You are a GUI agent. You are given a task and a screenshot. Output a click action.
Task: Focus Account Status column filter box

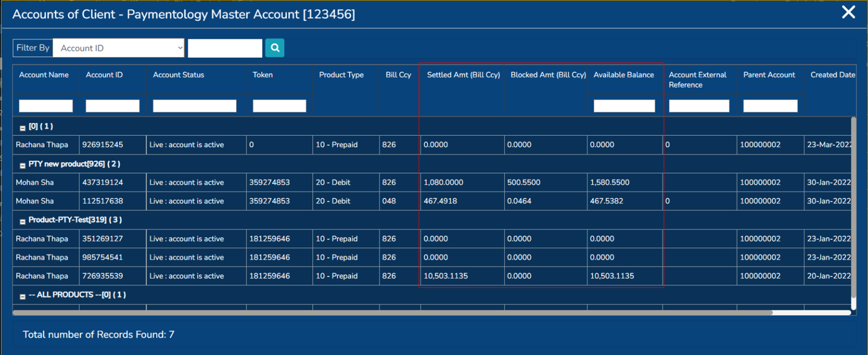[x=194, y=106]
